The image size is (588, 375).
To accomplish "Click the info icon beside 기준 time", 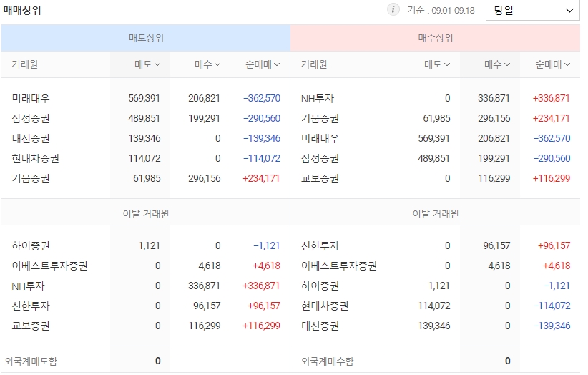I will 393,9.
